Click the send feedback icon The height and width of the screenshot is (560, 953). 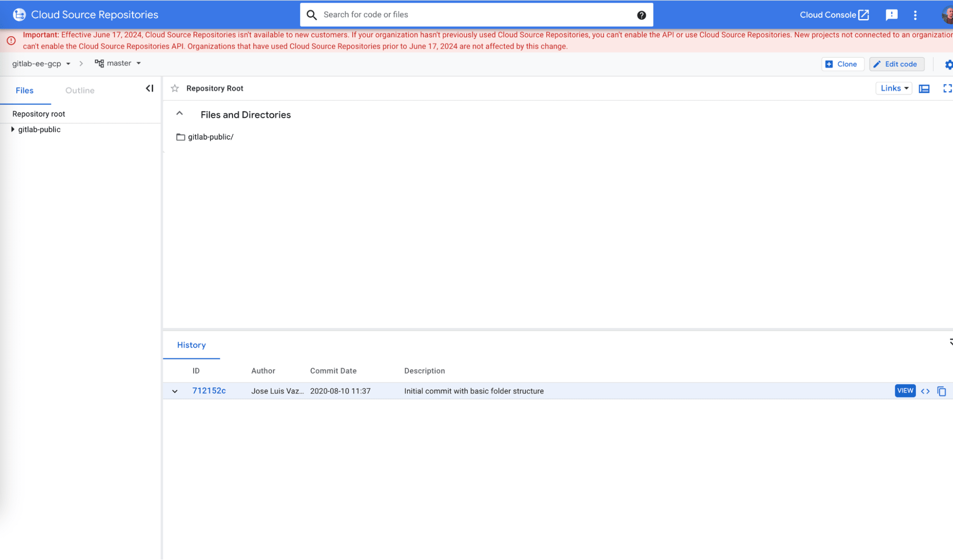pyautogui.click(x=892, y=15)
